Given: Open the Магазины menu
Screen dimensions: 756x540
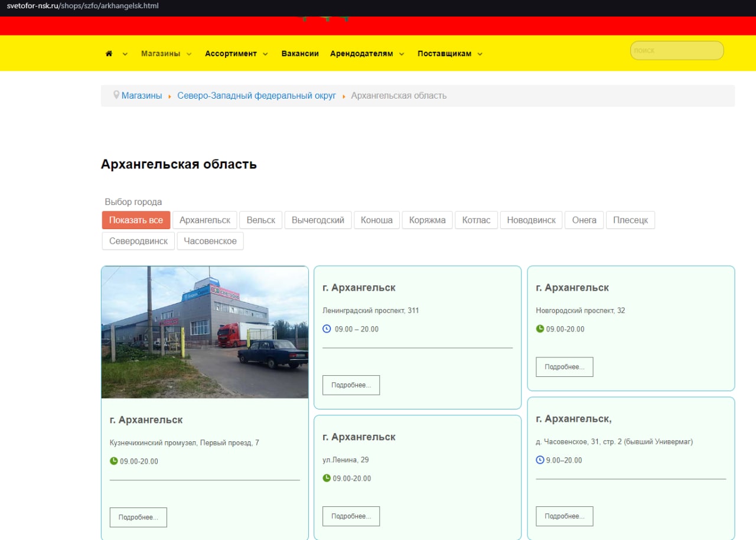Looking at the screenshot, I should pos(161,54).
